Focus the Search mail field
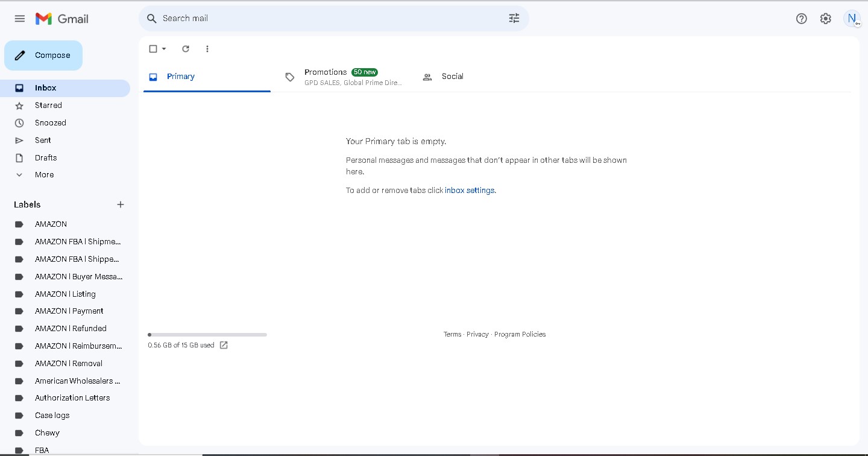This screenshot has height=456, width=868. (x=334, y=19)
